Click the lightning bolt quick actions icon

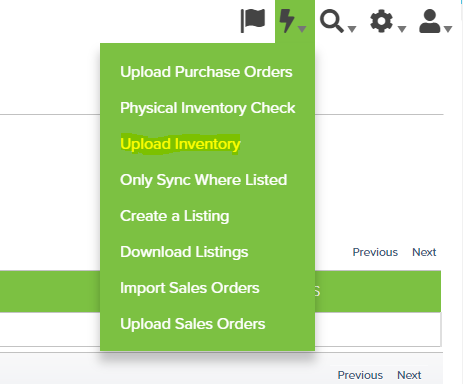(x=286, y=21)
